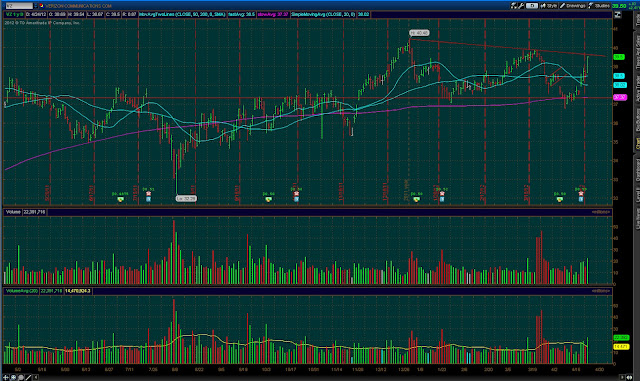640x381 pixels.
Task: Click the fastAvg value label
Action: (242, 14)
